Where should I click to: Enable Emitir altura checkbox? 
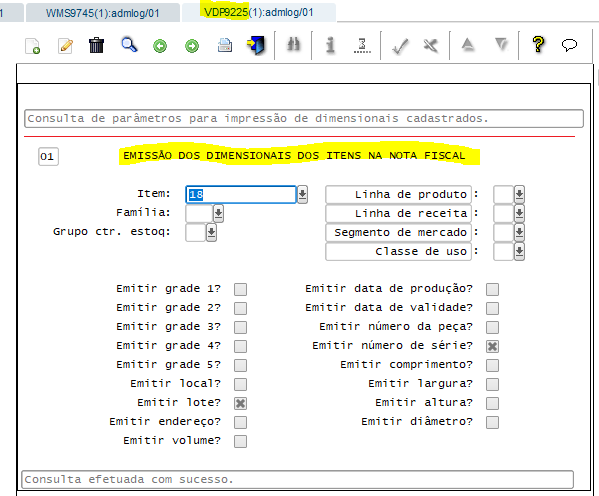[492, 404]
